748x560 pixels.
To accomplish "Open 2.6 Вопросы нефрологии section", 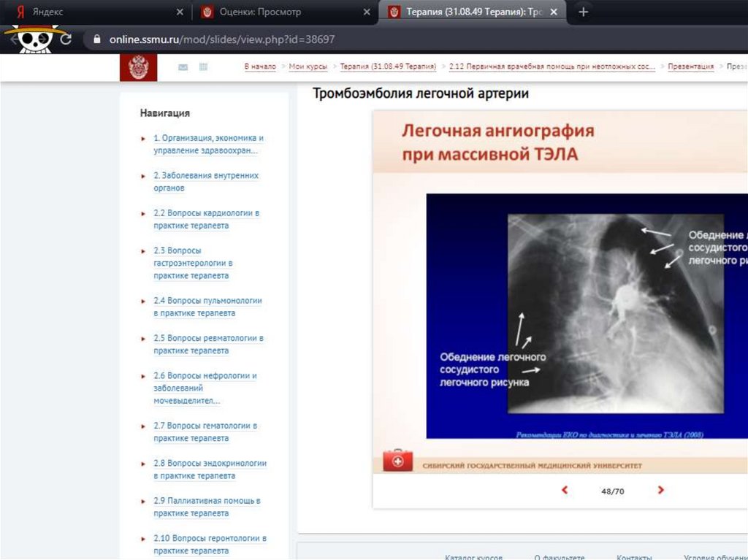I will [x=205, y=388].
